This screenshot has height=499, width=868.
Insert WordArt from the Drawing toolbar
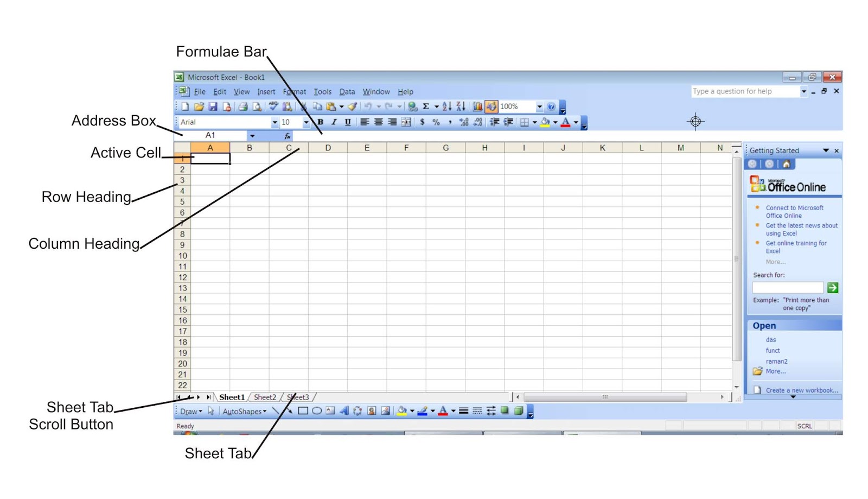coord(345,411)
